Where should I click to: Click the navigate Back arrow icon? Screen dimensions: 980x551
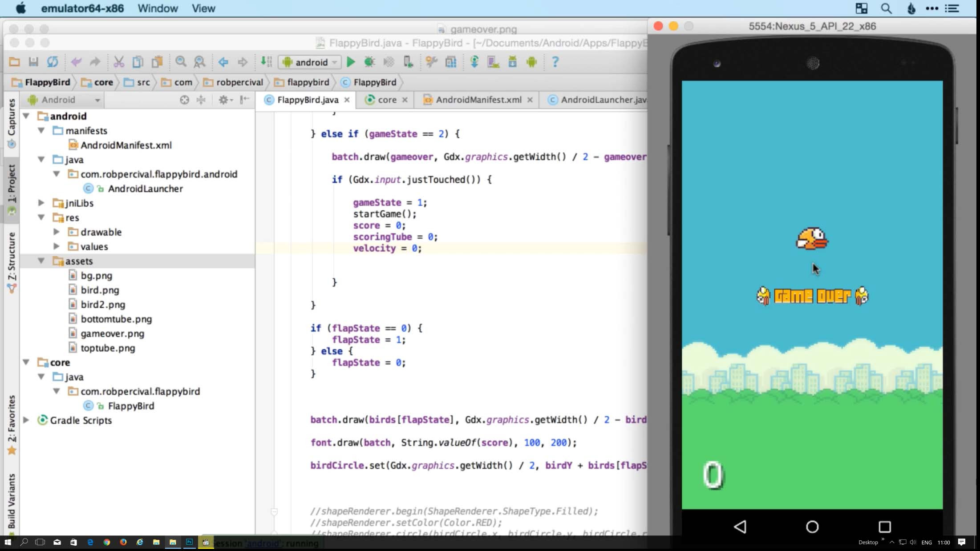[x=223, y=62]
